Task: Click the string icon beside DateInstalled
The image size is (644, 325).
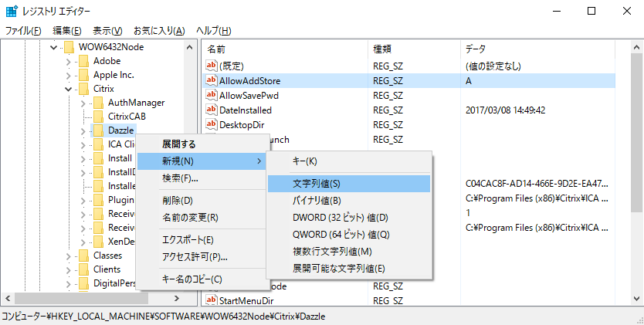Action: coord(211,110)
